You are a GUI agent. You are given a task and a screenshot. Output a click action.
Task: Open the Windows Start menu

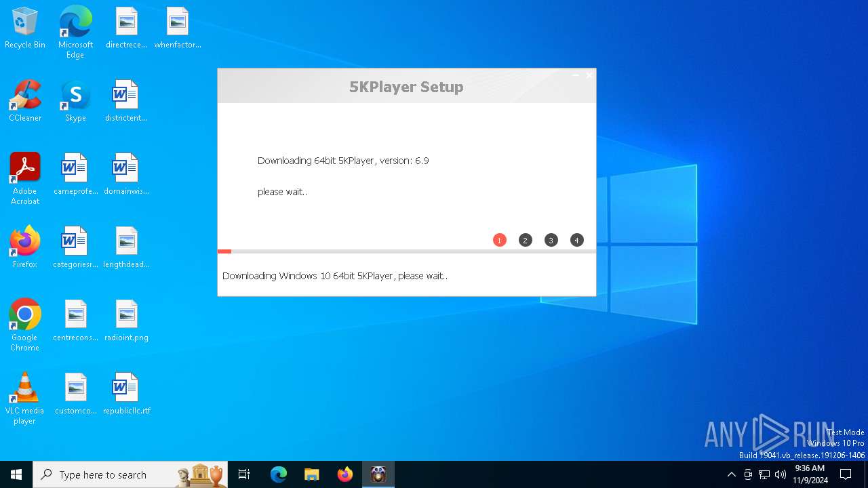(16, 474)
